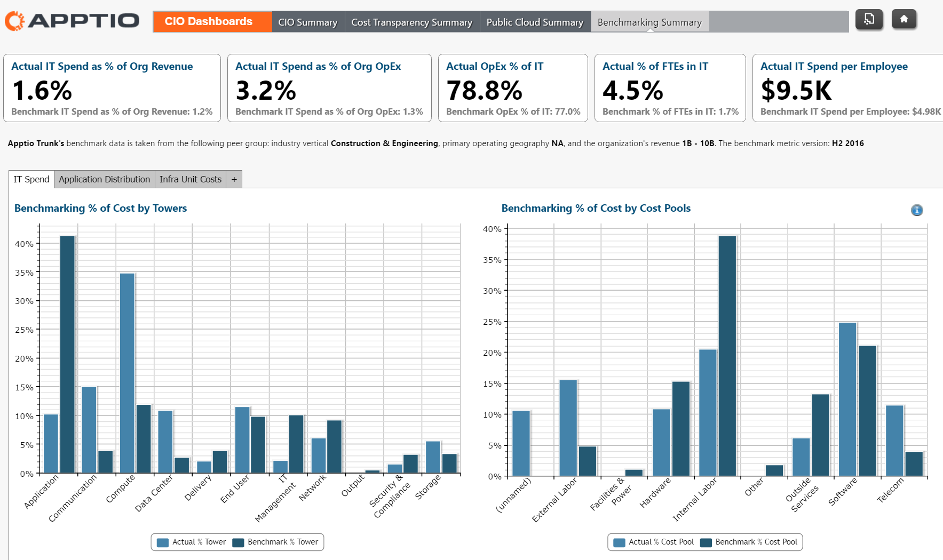943x560 pixels.
Task: Click the 'Facilities & Power' axis label
Action: click(611, 494)
